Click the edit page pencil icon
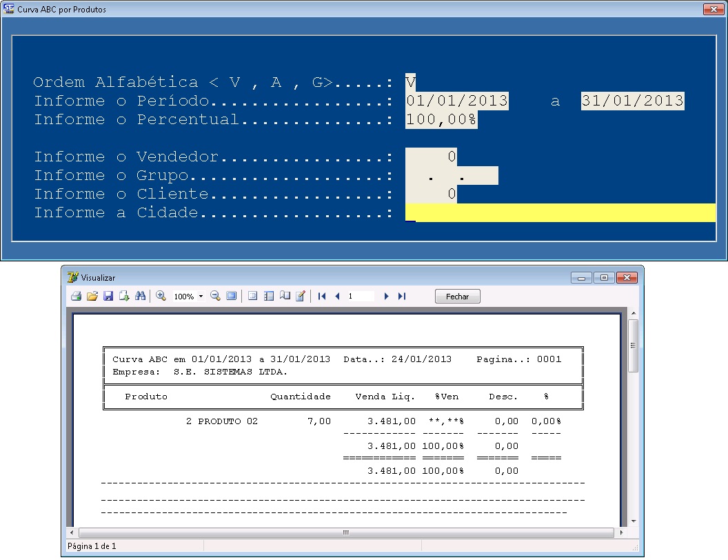The image size is (728, 560). (301, 296)
